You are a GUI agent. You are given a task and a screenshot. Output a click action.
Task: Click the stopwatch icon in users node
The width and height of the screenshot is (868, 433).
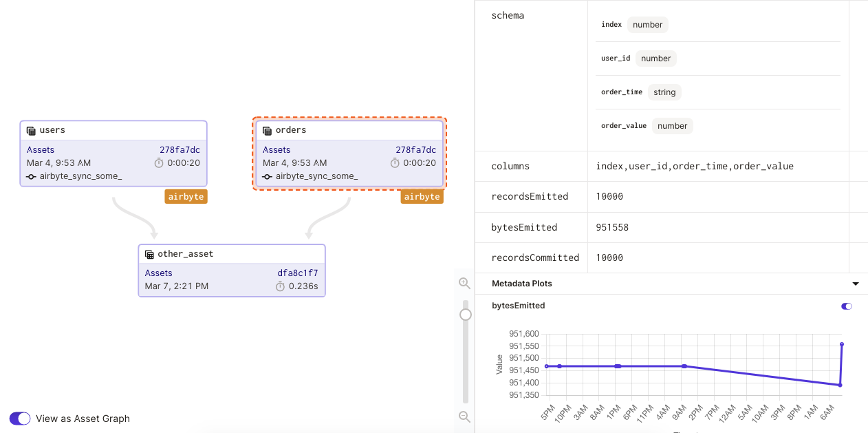click(159, 163)
